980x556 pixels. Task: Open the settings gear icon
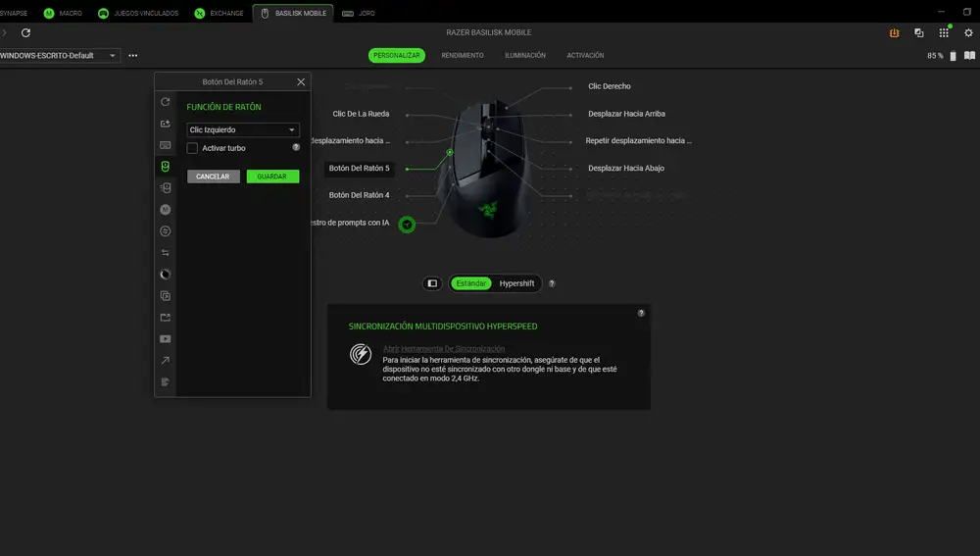(969, 32)
